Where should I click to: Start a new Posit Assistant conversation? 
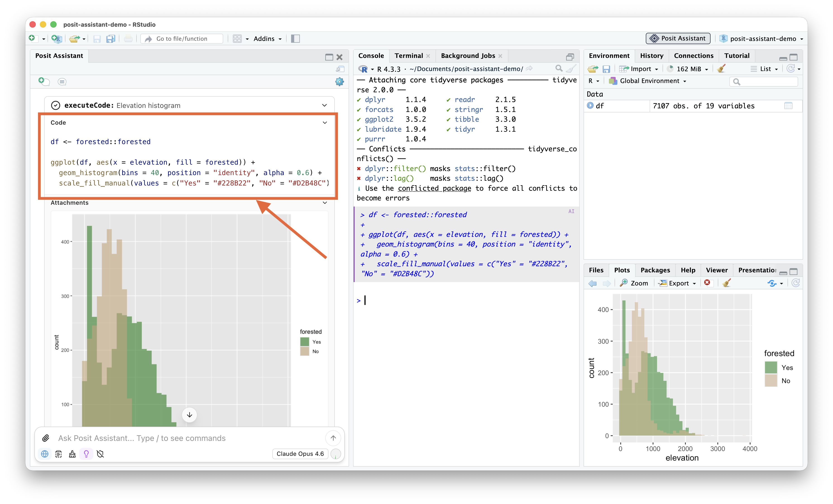(44, 81)
